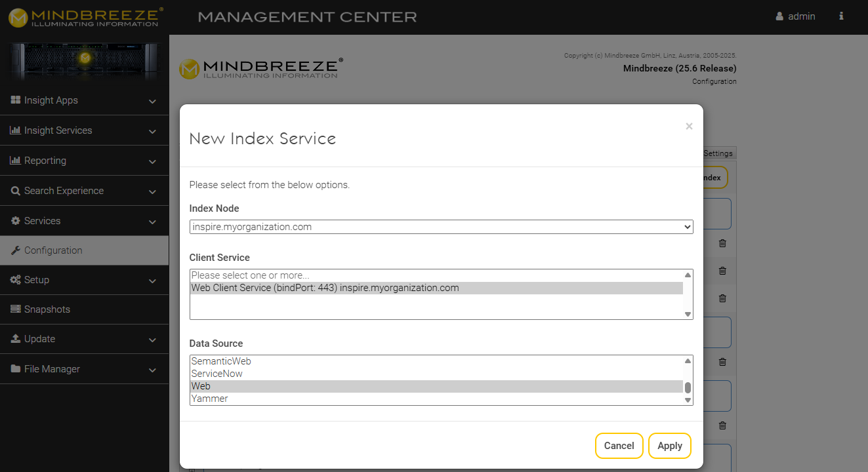Select Yammer in Data Source list

pos(436,399)
